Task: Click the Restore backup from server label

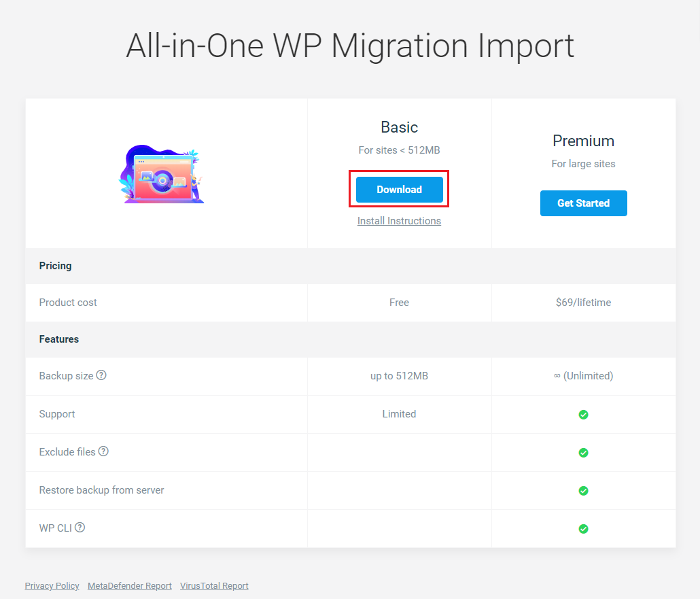Action: coord(101,490)
